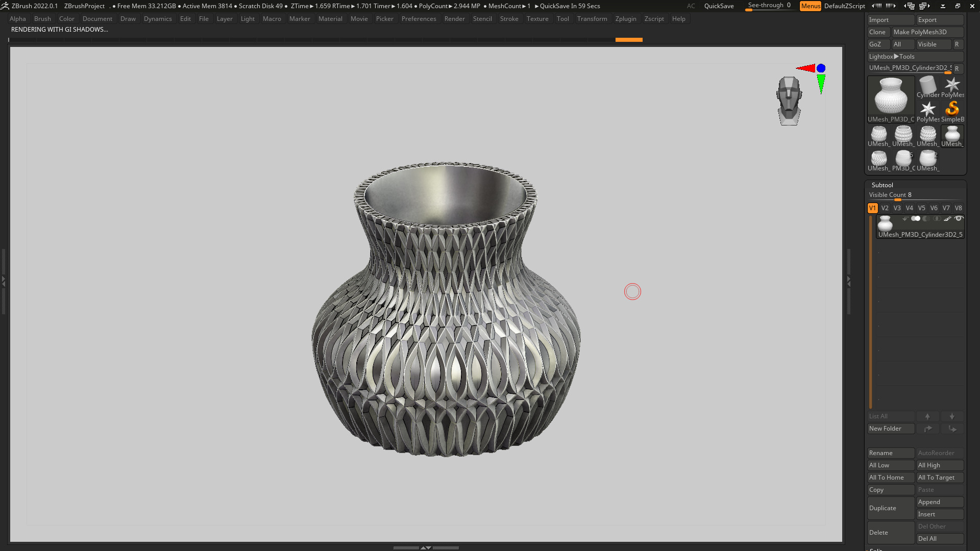Open the Zplugin menu

[626, 19]
